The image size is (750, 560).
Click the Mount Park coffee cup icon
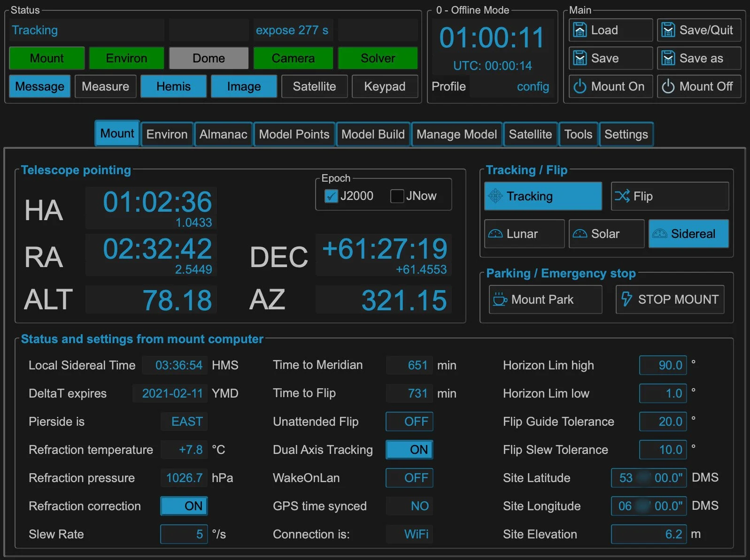(x=500, y=299)
